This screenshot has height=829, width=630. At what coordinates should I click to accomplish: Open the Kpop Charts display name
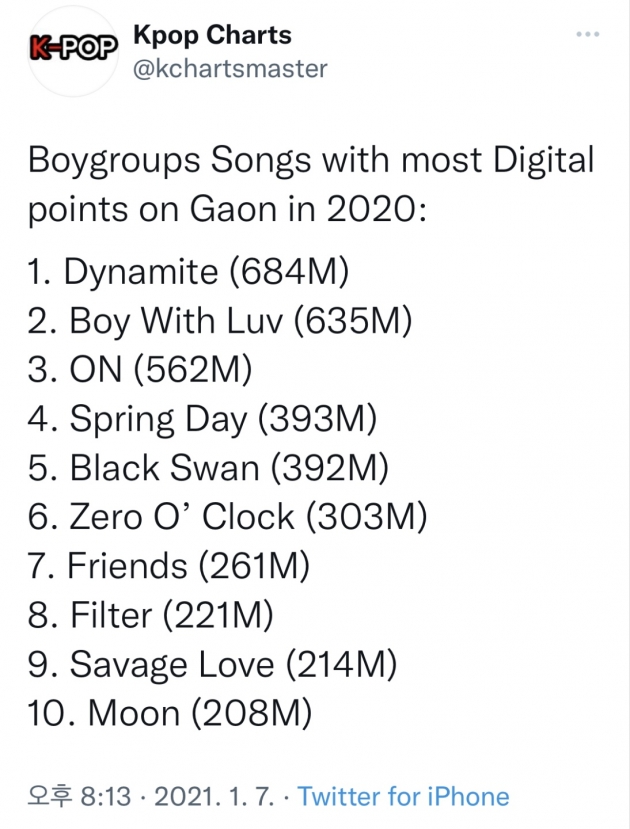tap(212, 36)
